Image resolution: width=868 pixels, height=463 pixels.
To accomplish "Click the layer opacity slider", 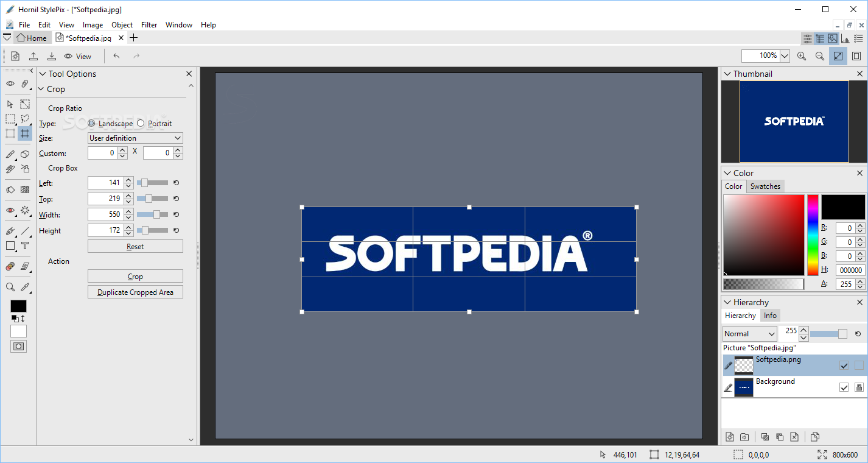I will pos(828,334).
